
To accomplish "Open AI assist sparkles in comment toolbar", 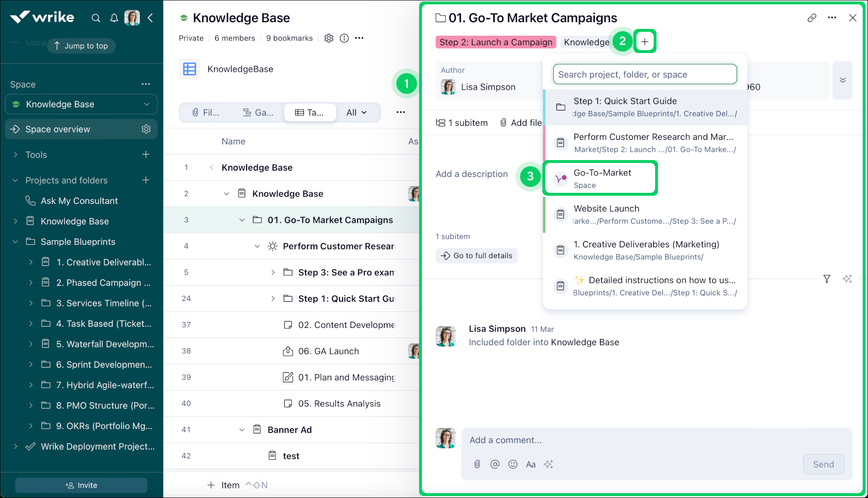I will pos(549,464).
